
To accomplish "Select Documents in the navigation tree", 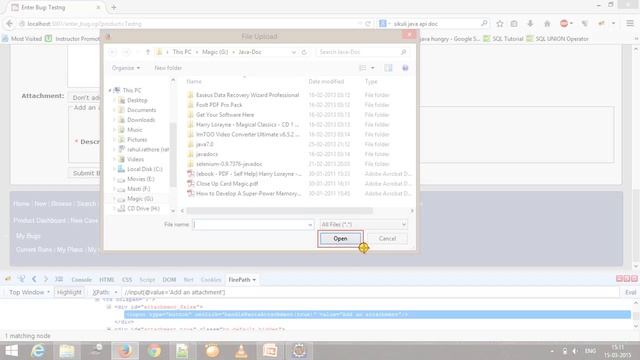I will [141, 110].
